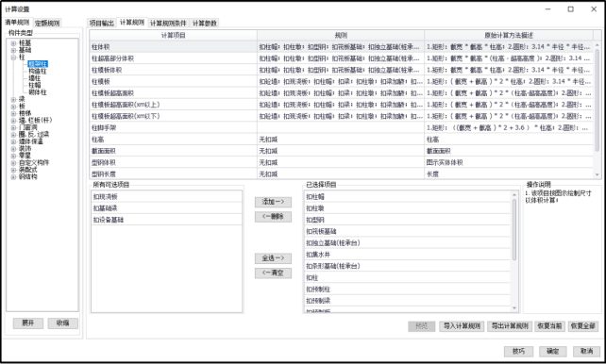Image resolution: width=606 pixels, height=364 pixels.
Task: Click the 导入计算规则 button
Action: 462,326
